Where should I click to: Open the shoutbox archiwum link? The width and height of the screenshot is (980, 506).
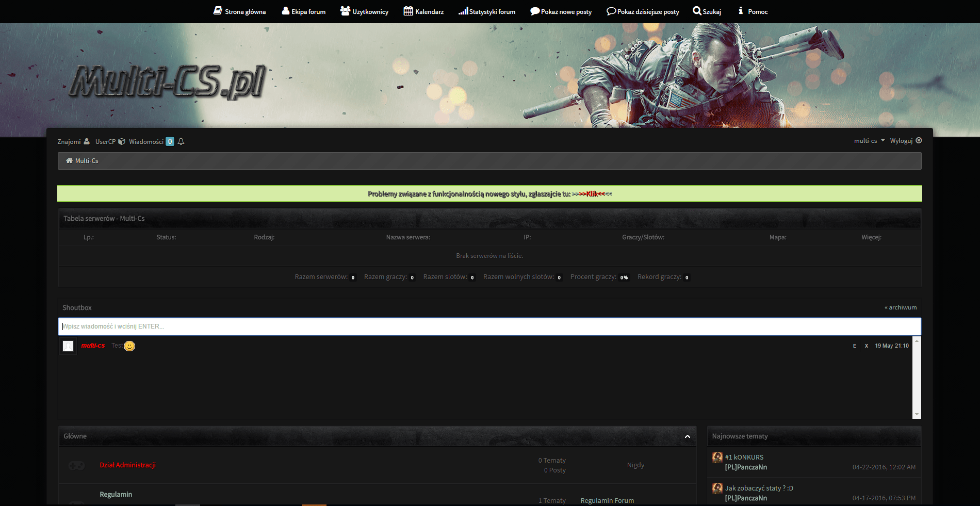click(901, 307)
